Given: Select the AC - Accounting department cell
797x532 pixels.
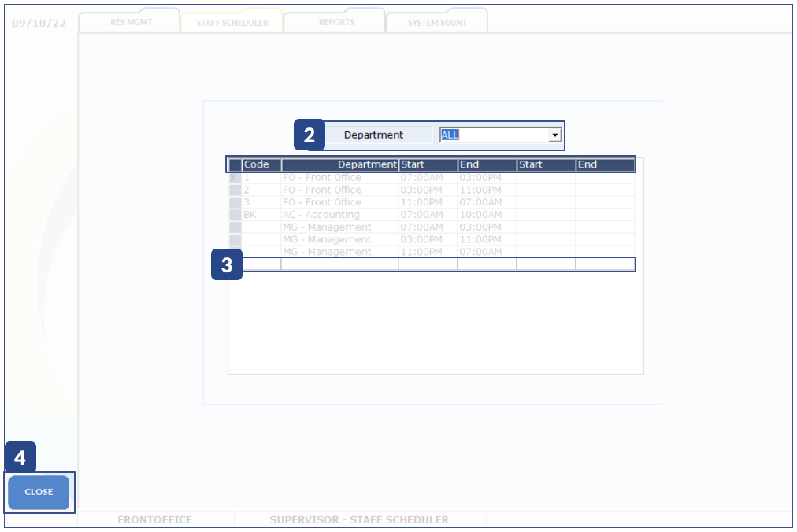Looking at the screenshot, I should (x=339, y=215).
